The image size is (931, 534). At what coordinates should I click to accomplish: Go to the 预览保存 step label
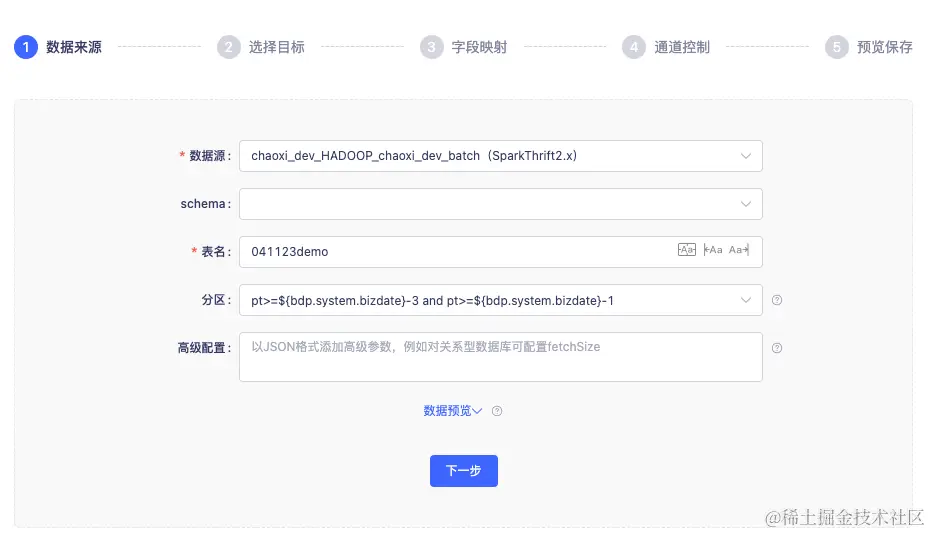pyautogui.click(x=885, y=47)
